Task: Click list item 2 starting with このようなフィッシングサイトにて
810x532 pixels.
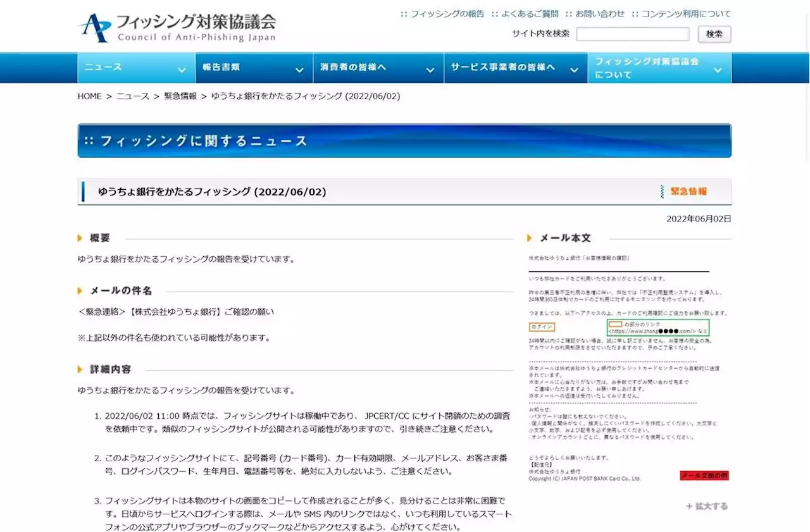Action: (306, 465)
